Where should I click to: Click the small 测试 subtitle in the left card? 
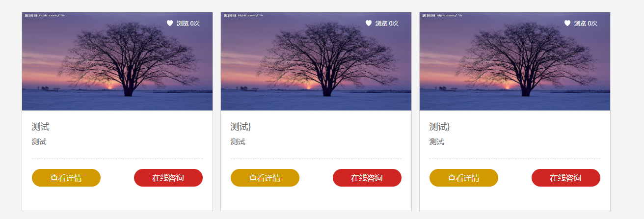39,142
